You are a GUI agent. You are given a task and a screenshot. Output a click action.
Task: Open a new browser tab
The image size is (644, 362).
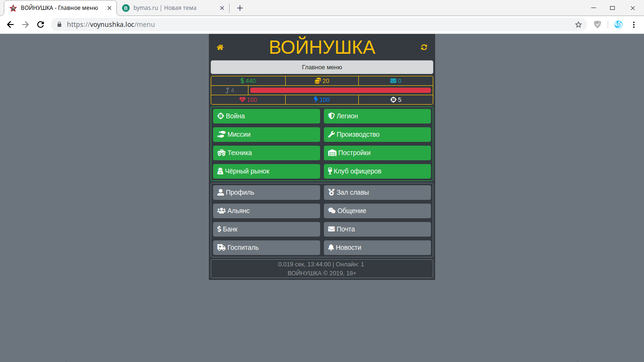point(240,8)
